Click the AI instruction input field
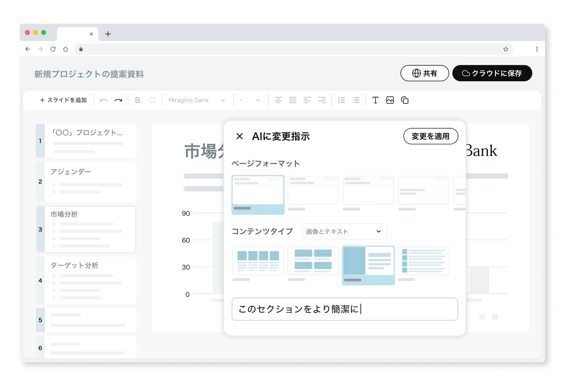Screen dimensions: 571x392 point(345,309)
